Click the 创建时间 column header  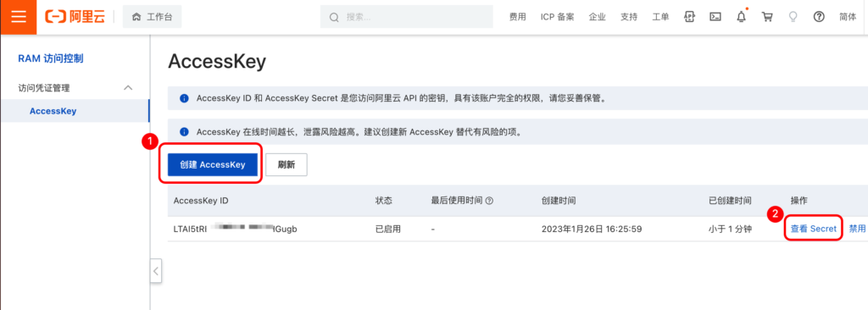coord(558,201)
